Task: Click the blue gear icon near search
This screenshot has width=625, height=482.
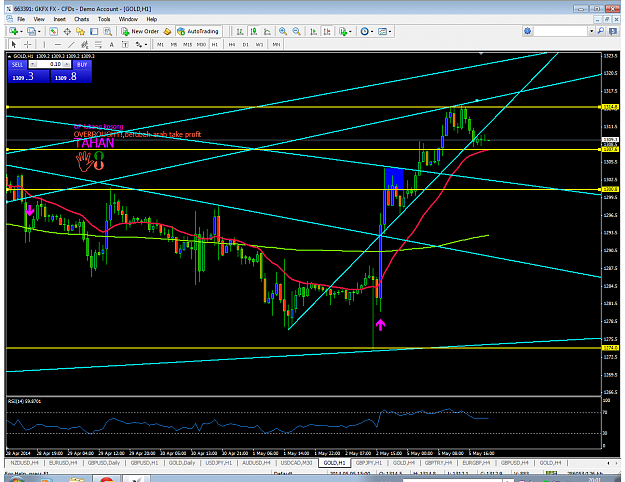Action: click(x=528, y=31)
